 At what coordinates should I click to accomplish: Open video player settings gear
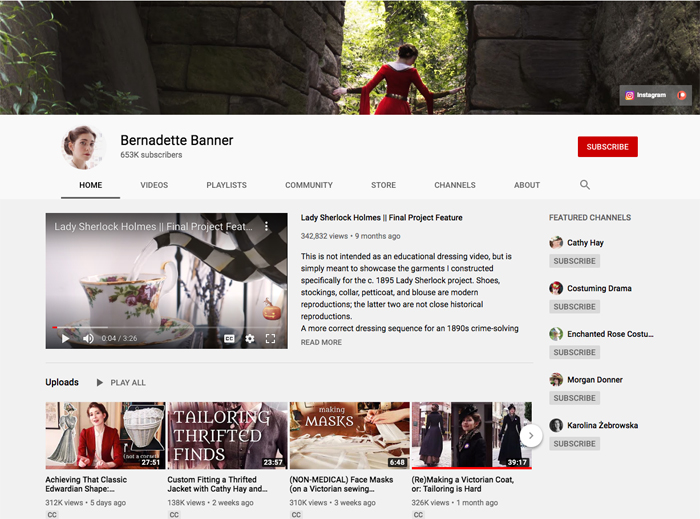point(250,339)
